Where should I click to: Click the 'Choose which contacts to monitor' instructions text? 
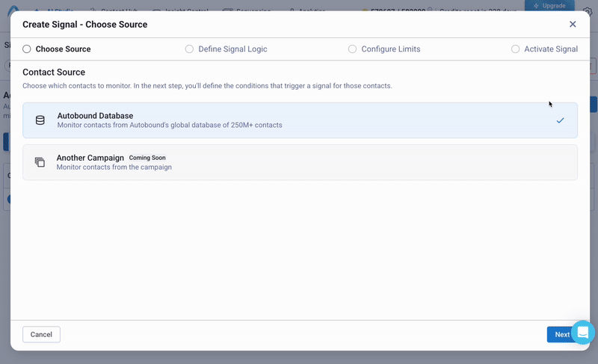pos(207,86)
